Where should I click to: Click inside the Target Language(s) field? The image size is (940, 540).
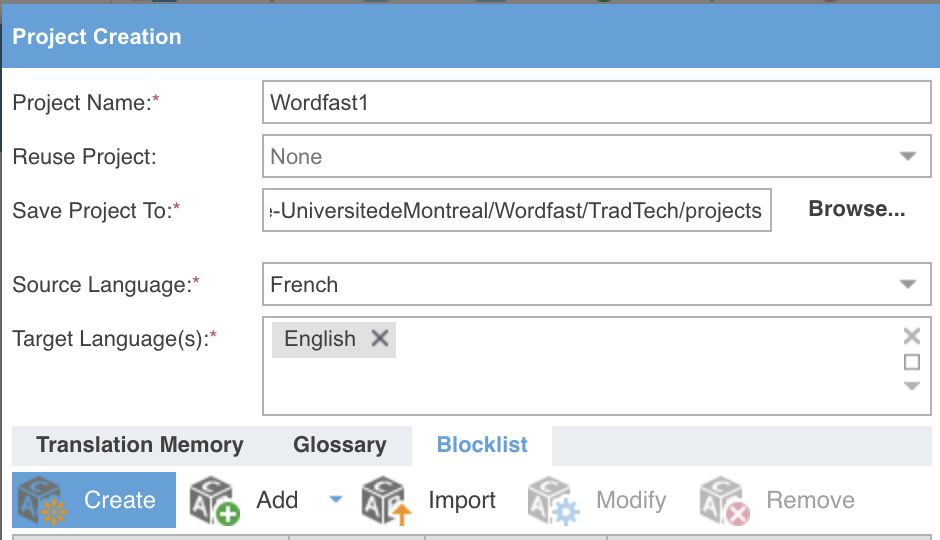tap(596, 366)
